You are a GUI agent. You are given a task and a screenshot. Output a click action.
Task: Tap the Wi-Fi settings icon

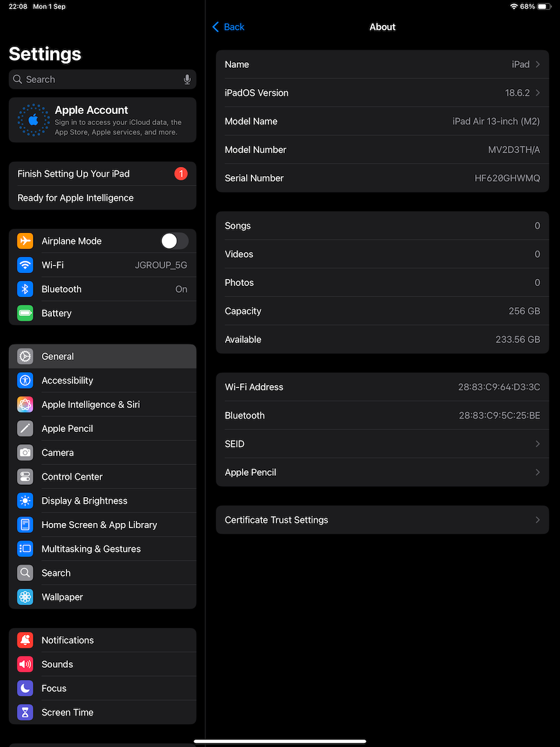[25, 265]
